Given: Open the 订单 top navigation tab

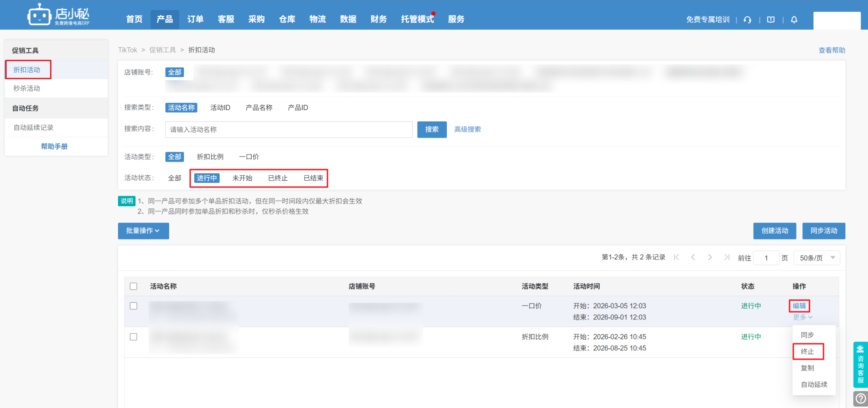Looking at the screenshot, I should [195, 19].
